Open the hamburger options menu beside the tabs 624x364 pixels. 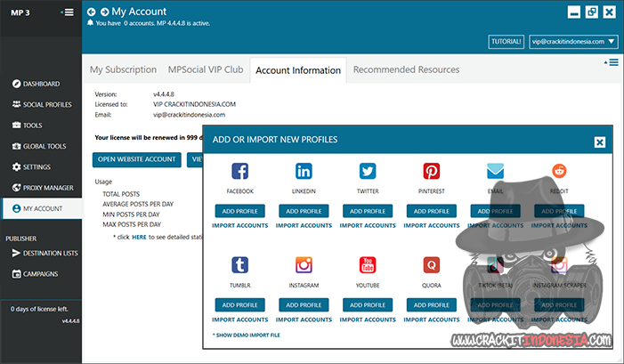(612, 63)
